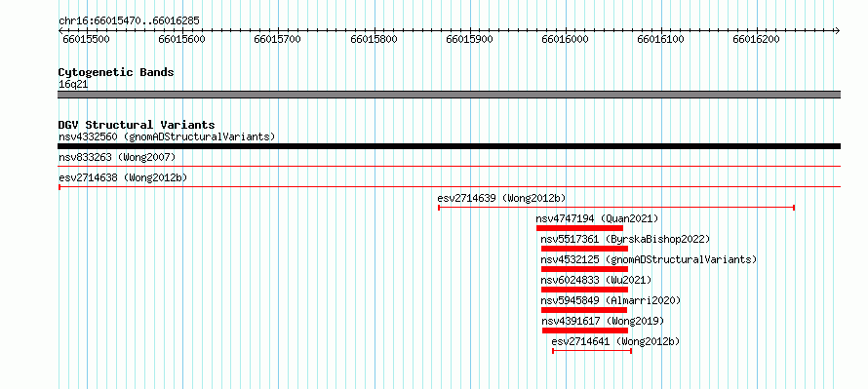Click ruler position 66016100
This screenshot has width=868, height=389.
(661, 39)
